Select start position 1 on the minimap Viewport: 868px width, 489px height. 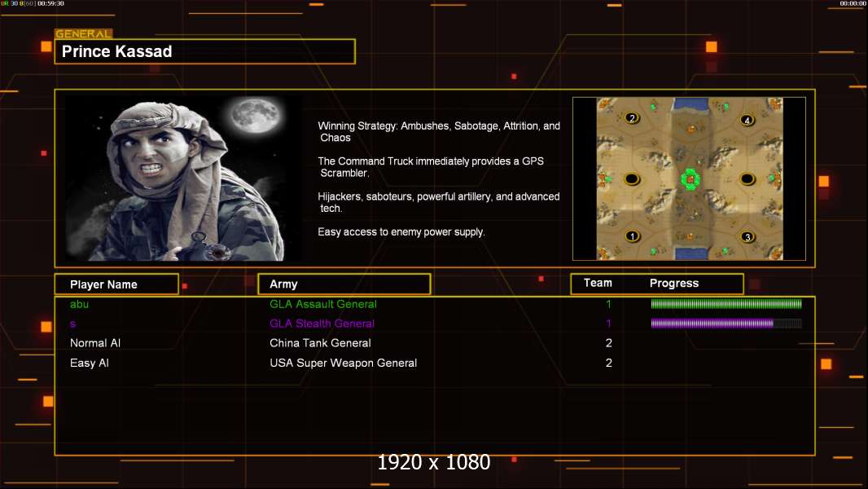click(x=632, y=236)
